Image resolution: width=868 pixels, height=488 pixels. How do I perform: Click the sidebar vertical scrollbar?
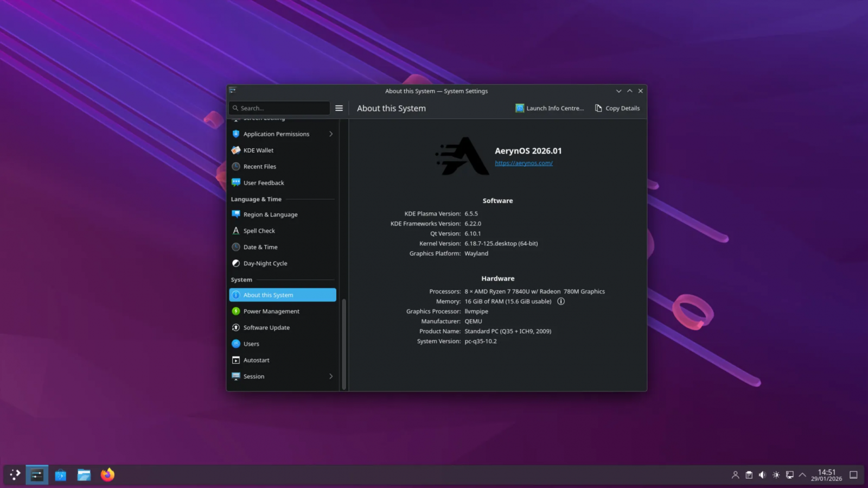tap(344, 342)
